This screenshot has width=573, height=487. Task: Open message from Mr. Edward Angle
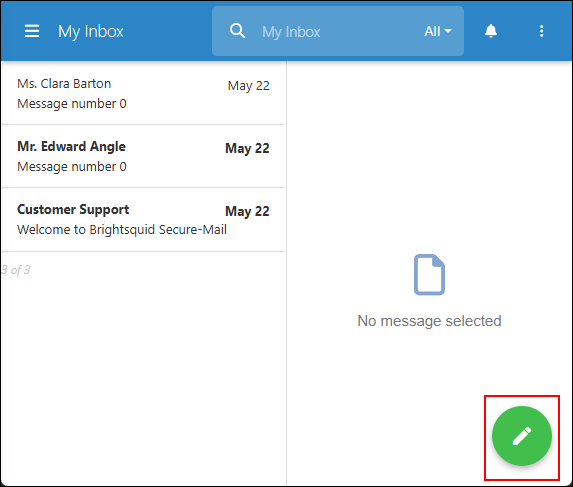(143, 156)
